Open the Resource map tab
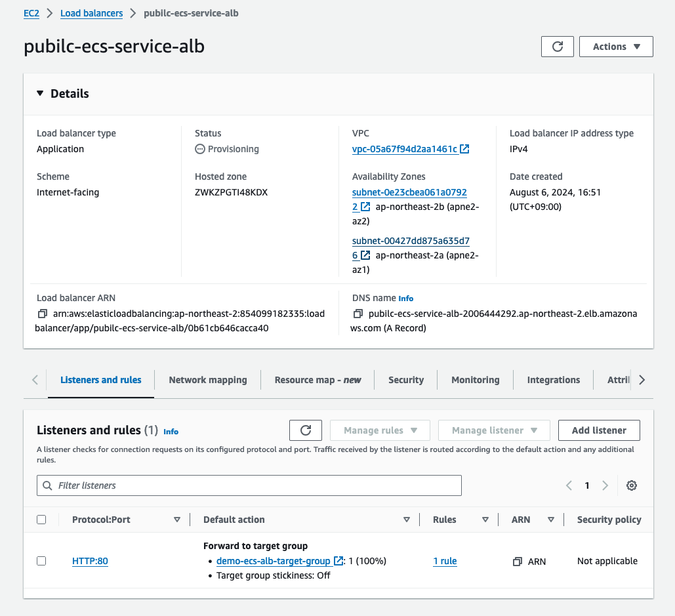The width and height of the screenshot is (675, 616). coord(317,380)
